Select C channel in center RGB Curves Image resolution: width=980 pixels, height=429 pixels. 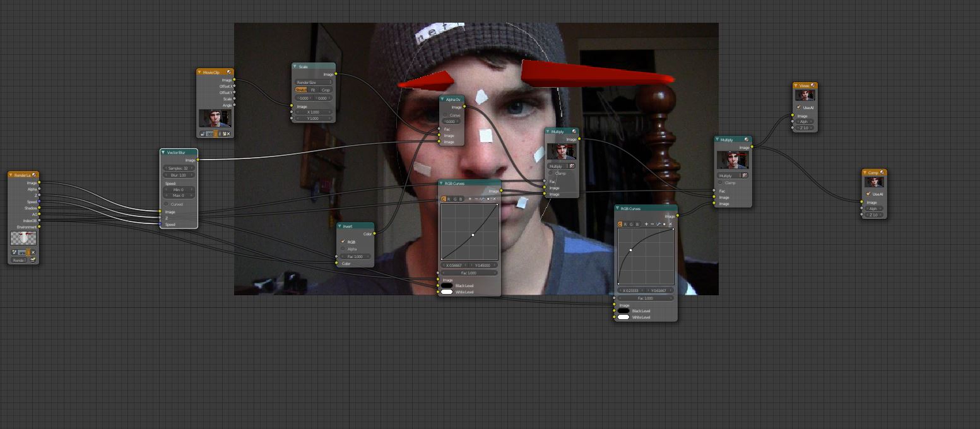click(443, 199)
